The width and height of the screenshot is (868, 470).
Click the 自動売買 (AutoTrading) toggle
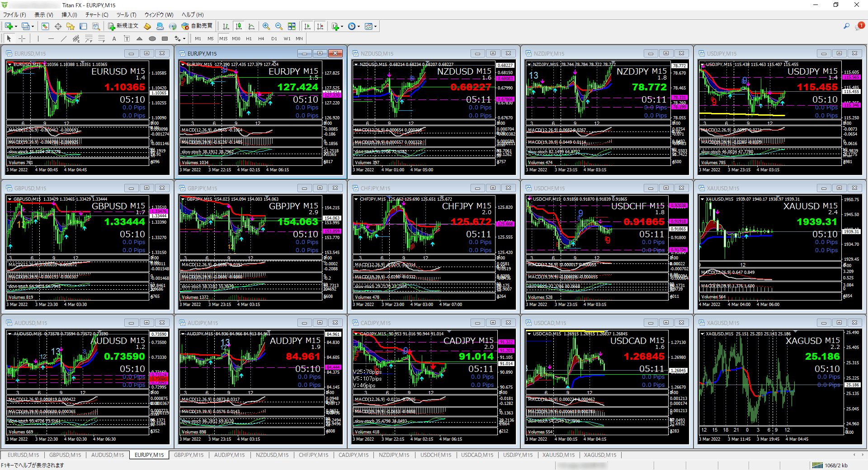coord(199,26)
